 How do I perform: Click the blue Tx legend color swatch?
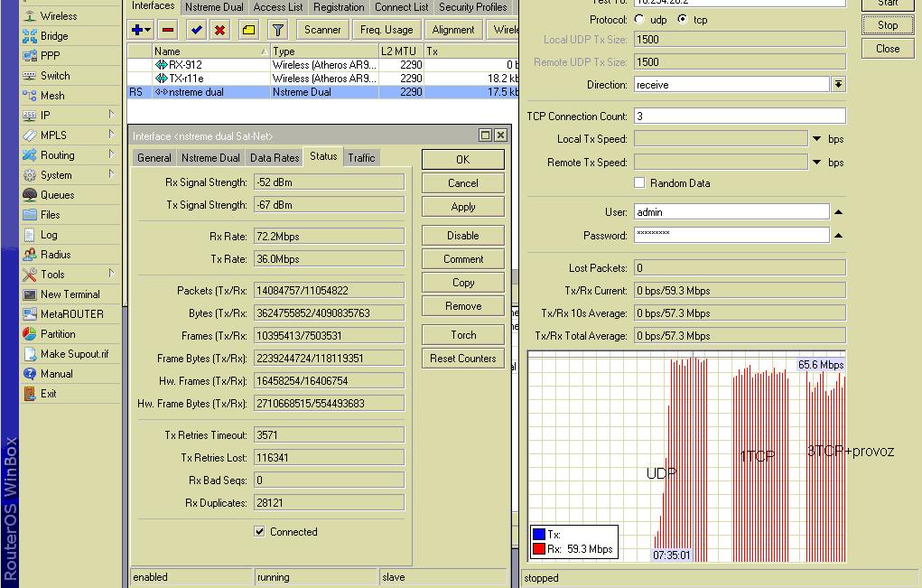(x=538, y=534)
